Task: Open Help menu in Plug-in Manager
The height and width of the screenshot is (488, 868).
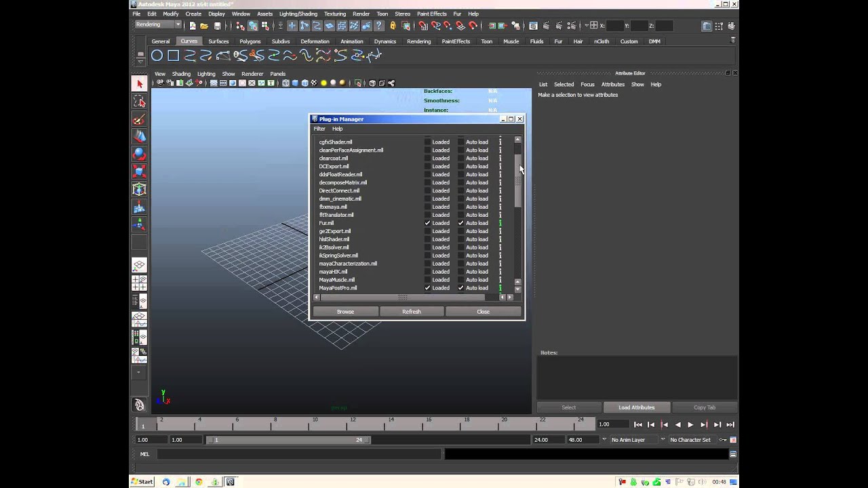Action: coord(337,129)
